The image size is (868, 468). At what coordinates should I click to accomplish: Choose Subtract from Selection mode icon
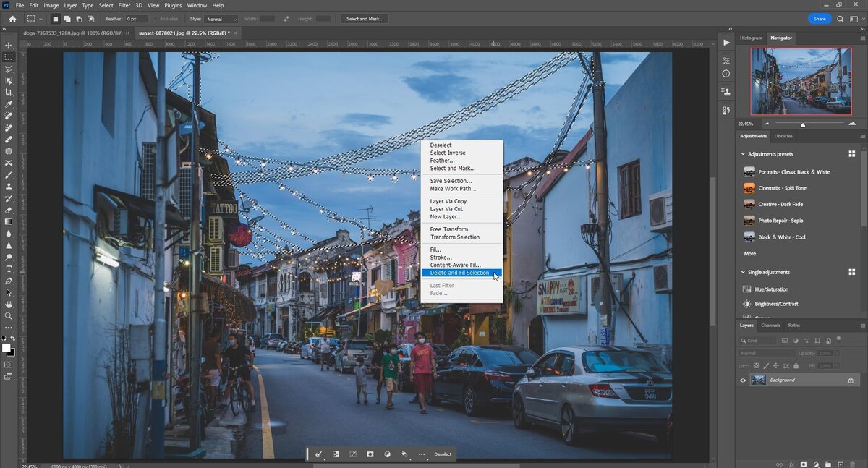click(x=79, y=19)
